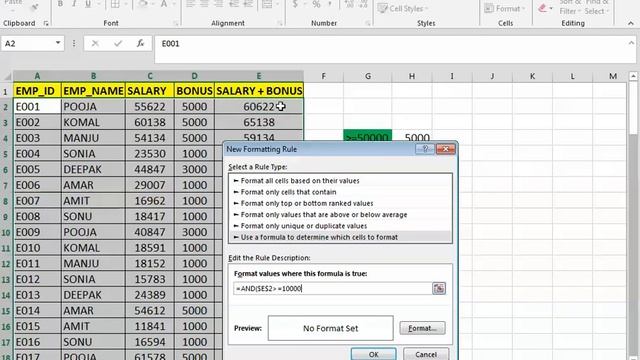Click the vertical scrollbar up arrow

click(x=633, y=76)
